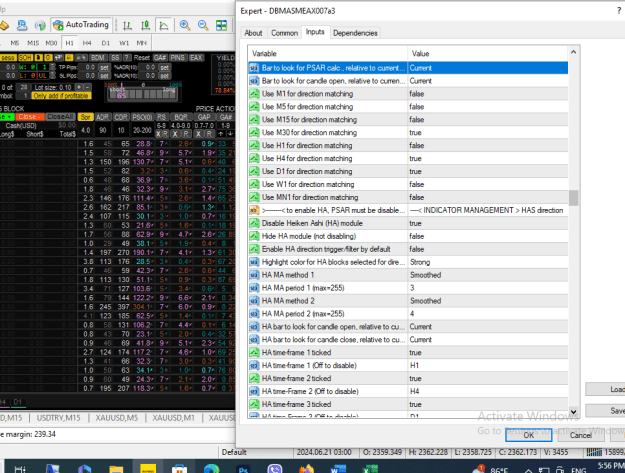Click the help question mark in the Expert dialog title
Screen dimensions: 625x473
(619, 11)
